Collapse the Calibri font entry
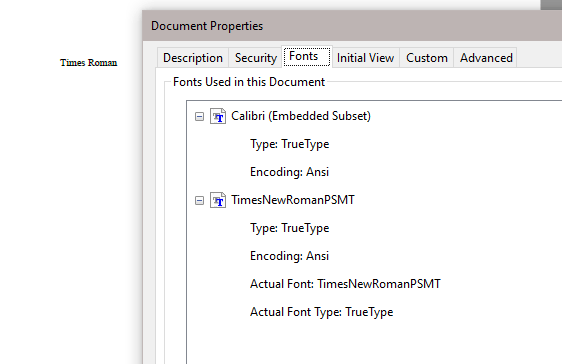 199,116
